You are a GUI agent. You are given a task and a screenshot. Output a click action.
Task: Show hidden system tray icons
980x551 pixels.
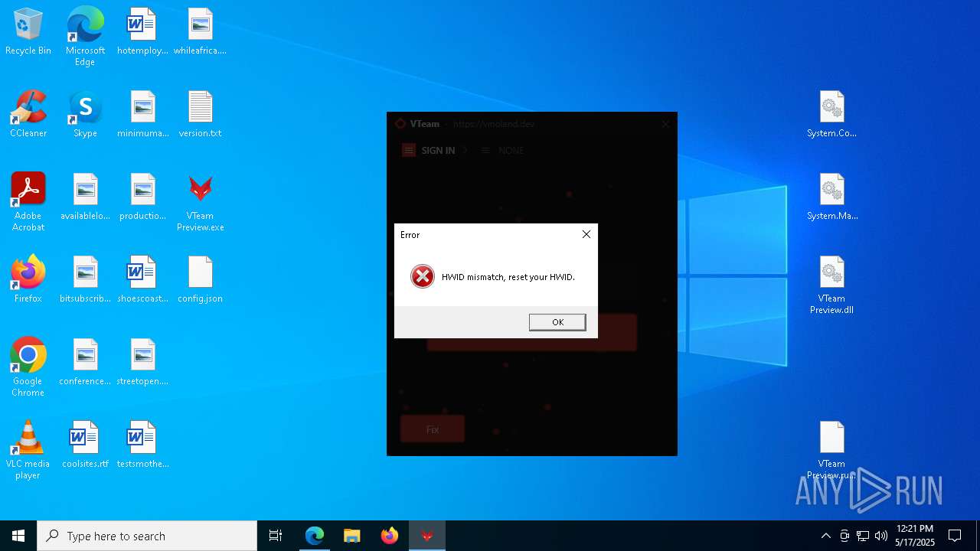pos(825,536)
